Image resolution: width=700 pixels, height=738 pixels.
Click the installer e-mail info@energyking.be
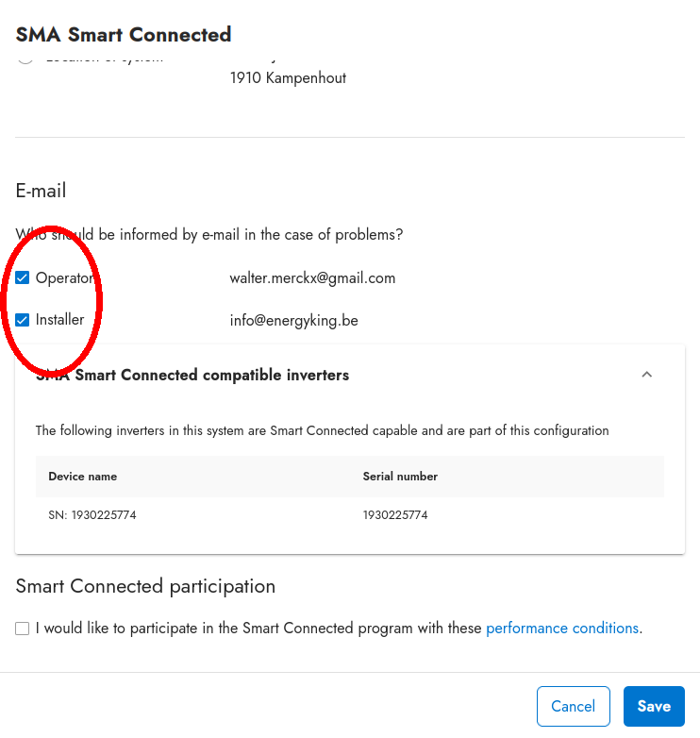coord(293,320)
